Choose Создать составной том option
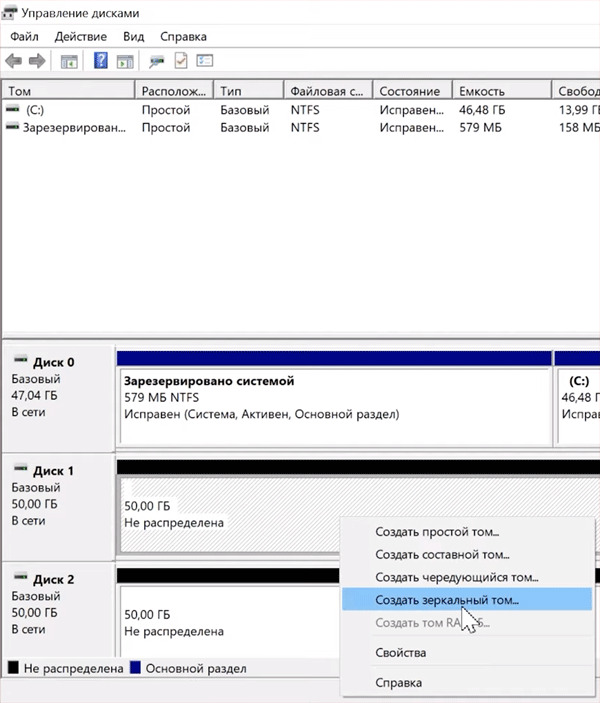 tap(442, 555)
